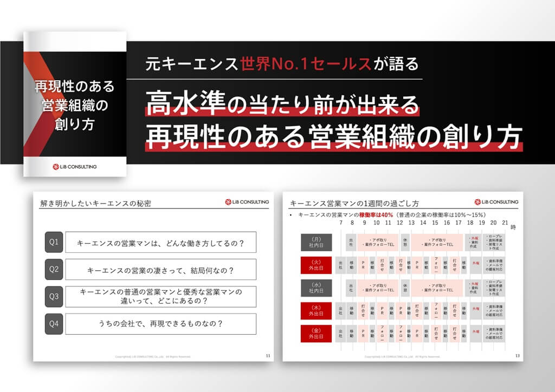Click the red text 世界No.1セールス in the headline
Screen dimensions: 555x392
(x=306, y=64)
